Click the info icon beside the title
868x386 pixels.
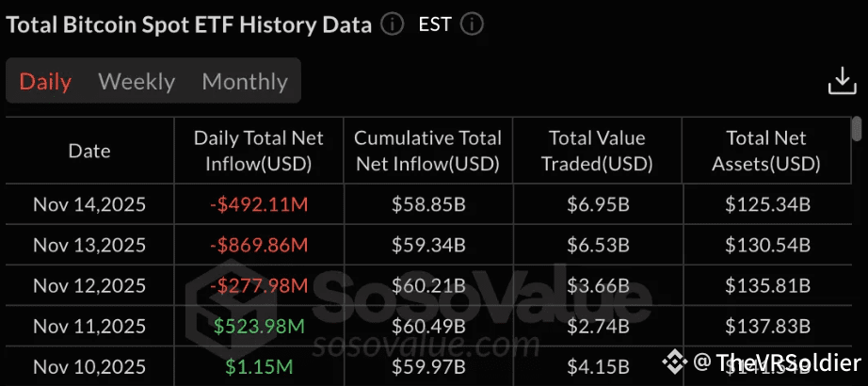coord(393,24)
